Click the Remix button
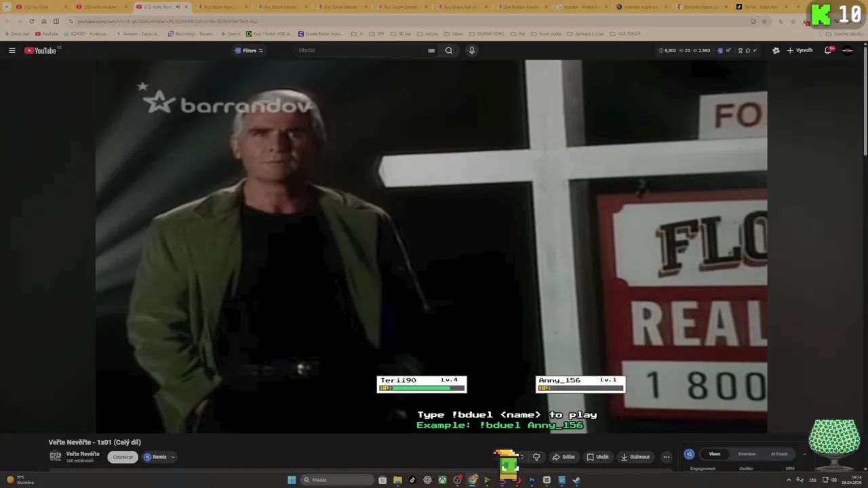The width and height of the screenshot is (868, 488). 155,457
